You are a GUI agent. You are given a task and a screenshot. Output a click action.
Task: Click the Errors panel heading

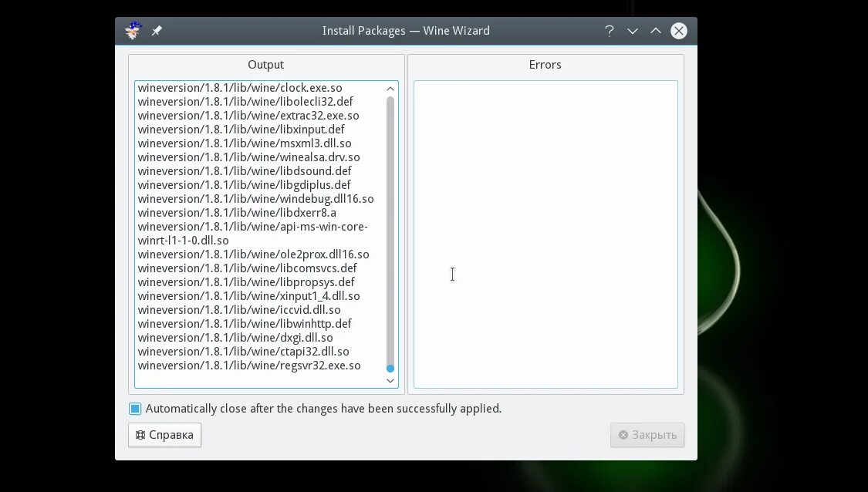pyautogui.click(x=545, y=65)
